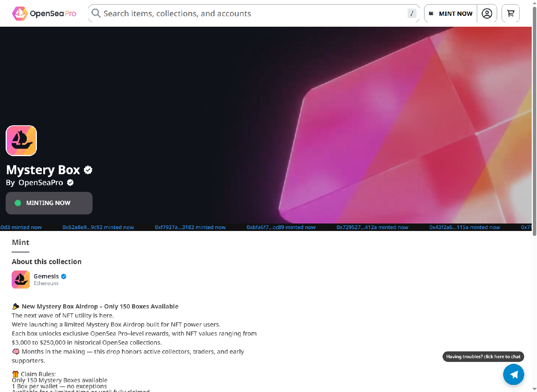Open the Gemesis collection name

46,277
